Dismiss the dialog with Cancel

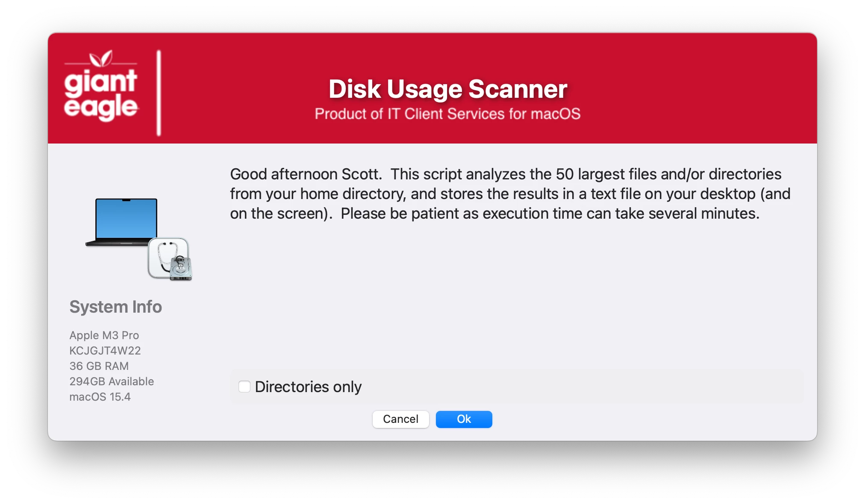point(400,419)
